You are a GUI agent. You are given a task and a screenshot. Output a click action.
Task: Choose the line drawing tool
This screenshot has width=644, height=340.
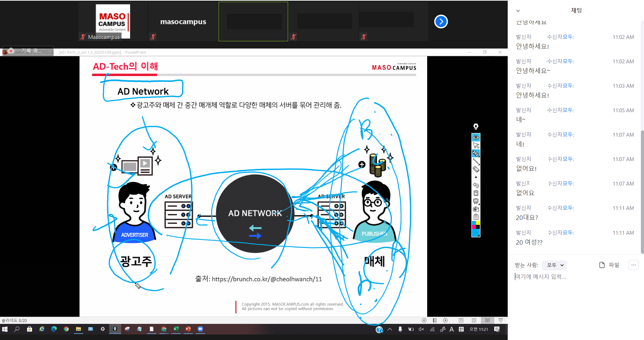coord(476,161)
